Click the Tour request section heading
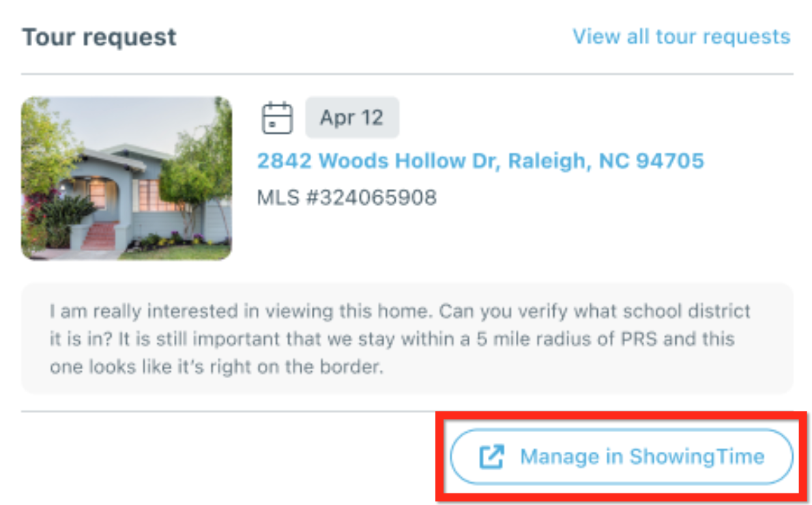Viewport: 812px width, 505px height. [x=99, y=36]
